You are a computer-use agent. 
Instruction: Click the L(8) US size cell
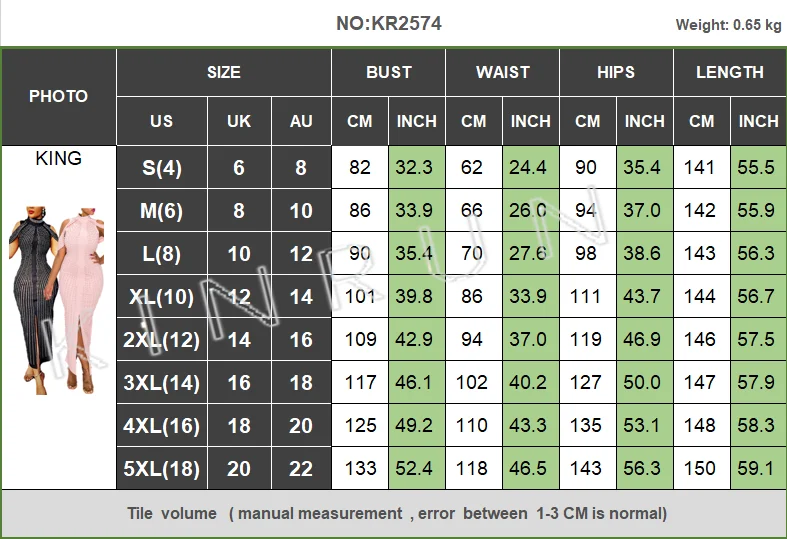(x=162, y=253)
